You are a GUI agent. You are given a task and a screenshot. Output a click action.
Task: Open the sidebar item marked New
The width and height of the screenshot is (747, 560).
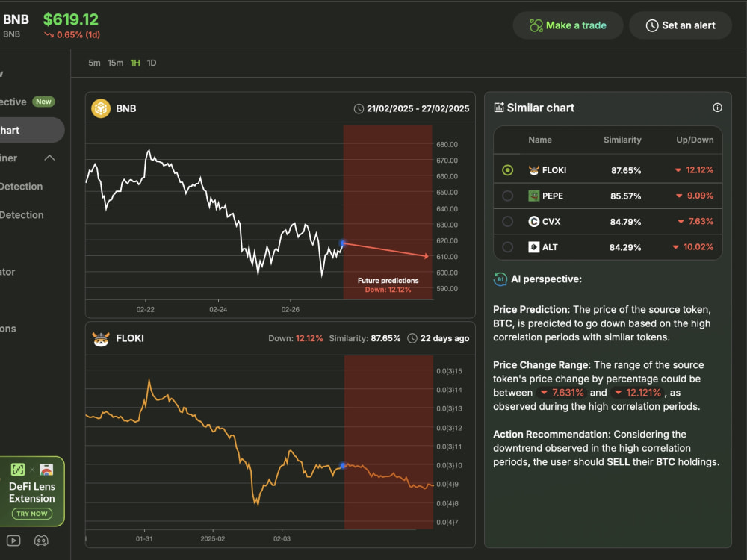pos(28,102)
